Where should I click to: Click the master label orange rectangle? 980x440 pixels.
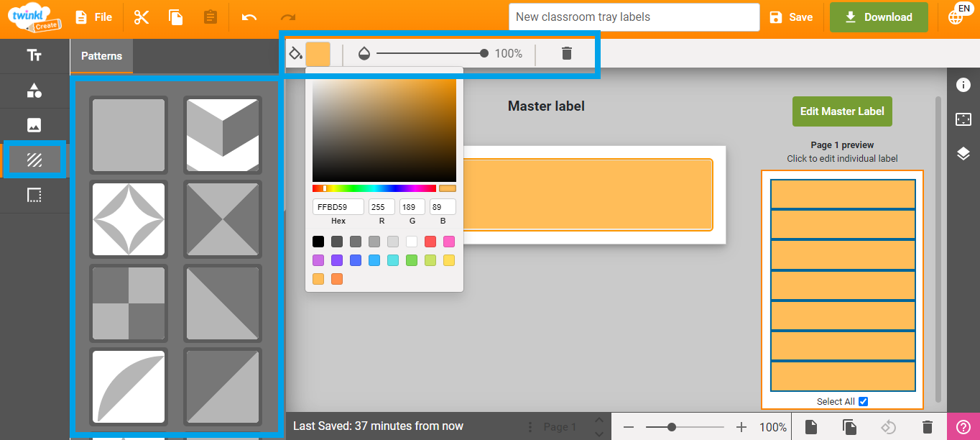coord(588,195)
